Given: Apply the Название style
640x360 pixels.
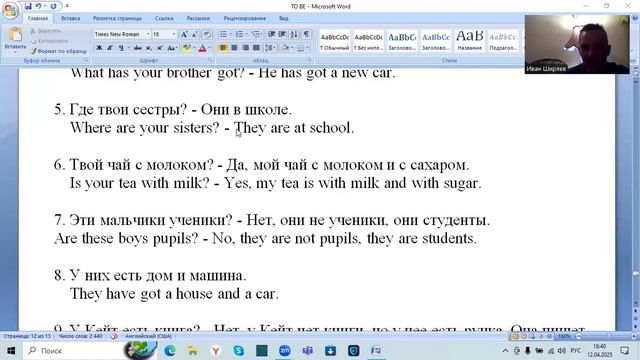Looking at the screenshot, I should click(x=469, y=41).
